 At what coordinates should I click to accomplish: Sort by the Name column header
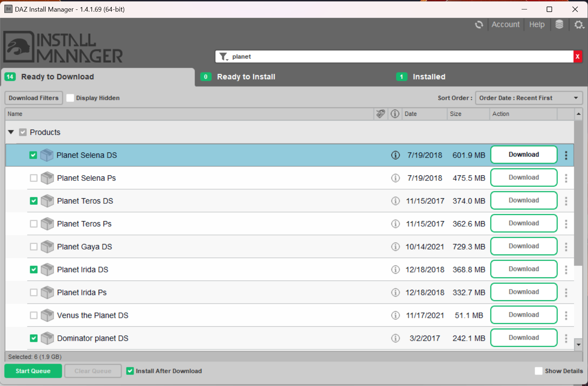(x=189, y=114)
